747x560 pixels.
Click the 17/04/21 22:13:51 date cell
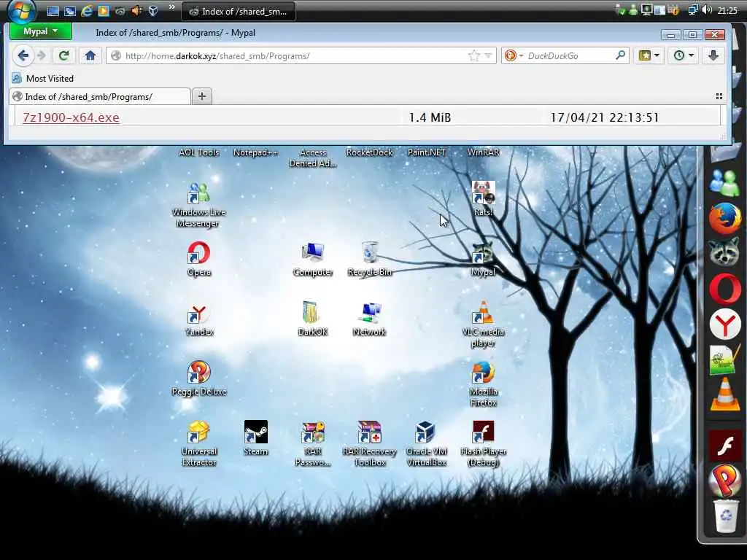pos(605,117)
